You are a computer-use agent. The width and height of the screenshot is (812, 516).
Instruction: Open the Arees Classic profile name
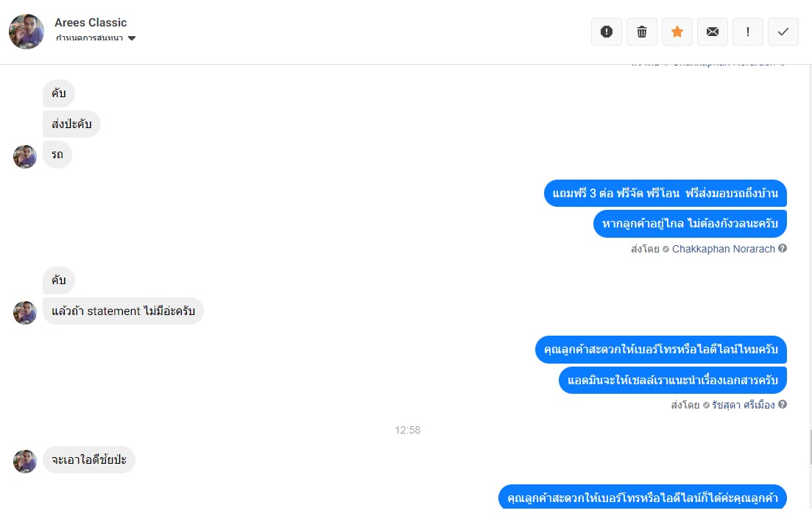tap(91, 23)
